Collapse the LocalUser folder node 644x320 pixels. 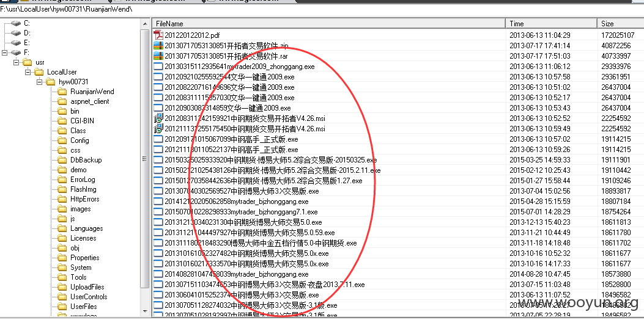click(x=28, y=72)
